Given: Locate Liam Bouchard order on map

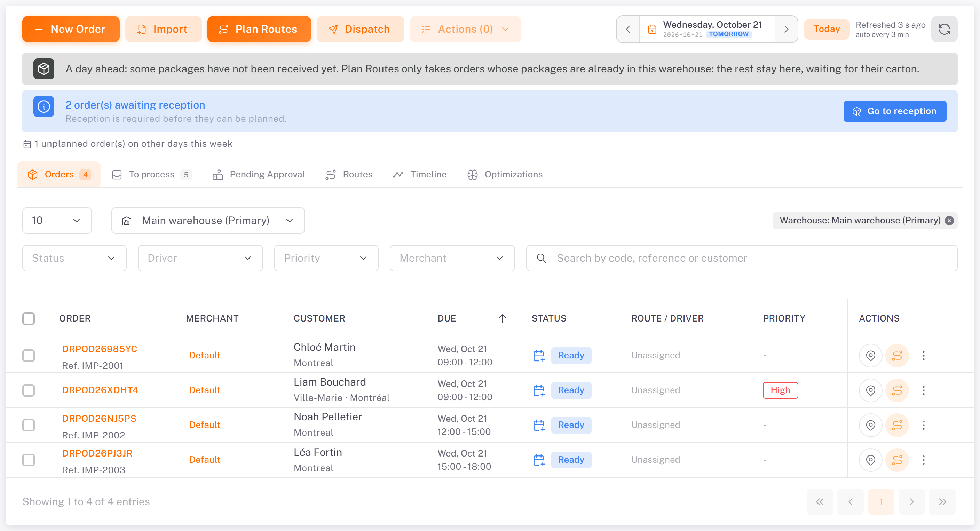Looking at the screenshot, I should click(x=870, y=390).
